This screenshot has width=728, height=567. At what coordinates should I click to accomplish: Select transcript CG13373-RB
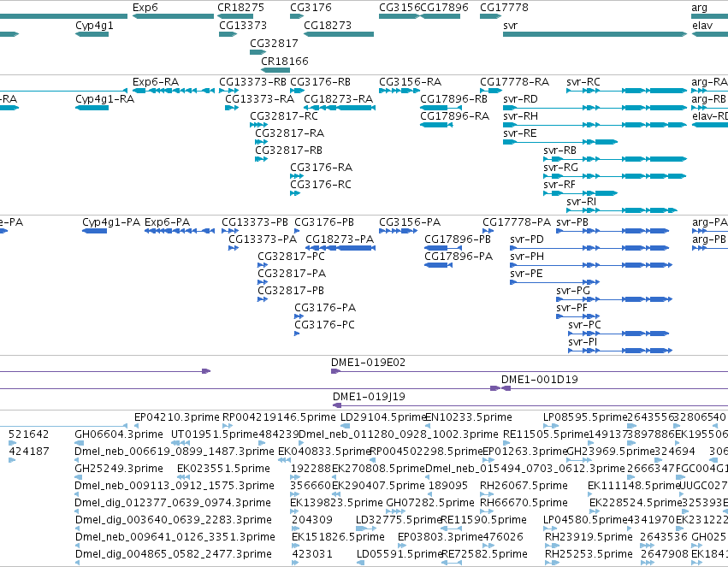click(228, 91)
